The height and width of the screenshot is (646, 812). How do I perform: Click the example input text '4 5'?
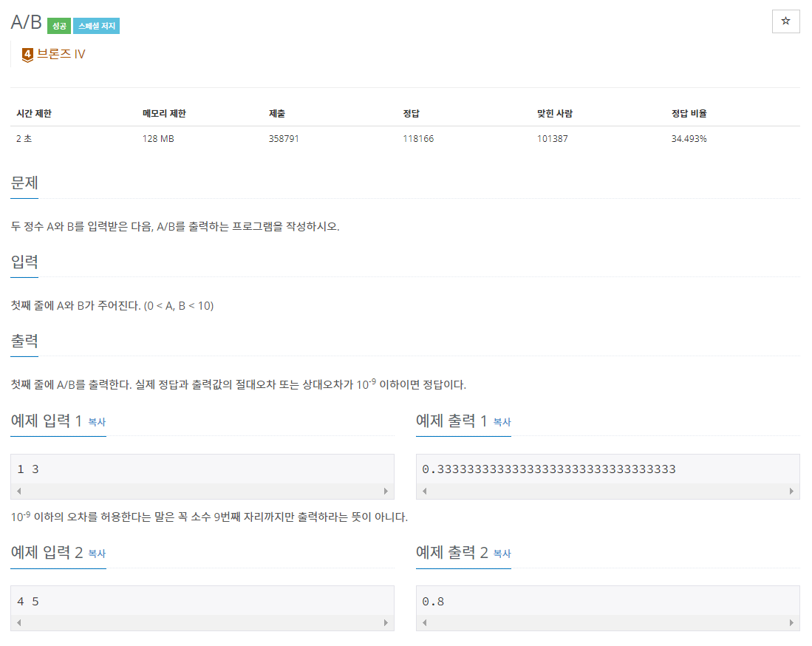pos(28,602)
